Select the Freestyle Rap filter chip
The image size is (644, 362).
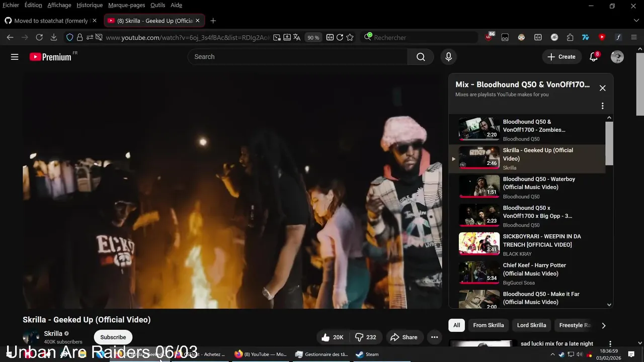click(575, 325)
